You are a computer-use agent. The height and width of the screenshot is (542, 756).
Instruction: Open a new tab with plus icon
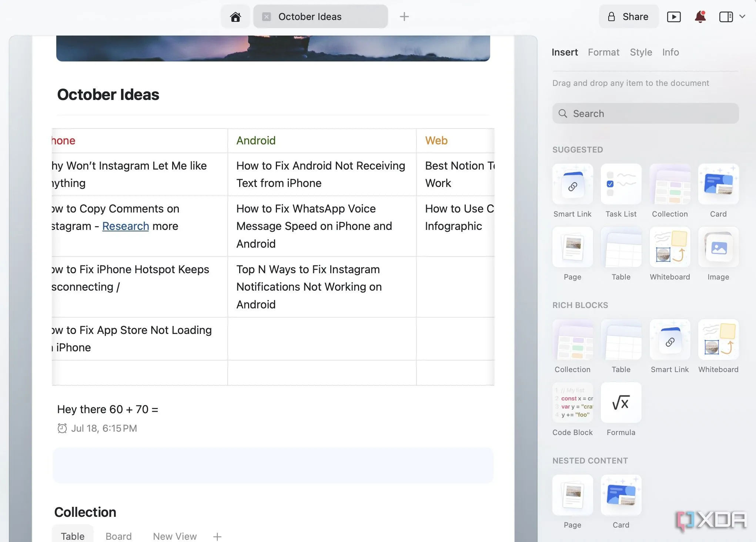tap(404, 17)
